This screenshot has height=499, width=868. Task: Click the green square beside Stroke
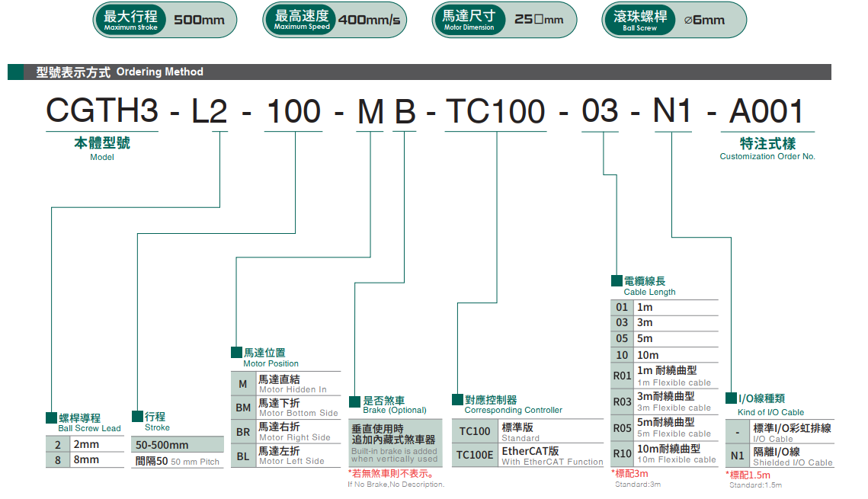(137, 416)
